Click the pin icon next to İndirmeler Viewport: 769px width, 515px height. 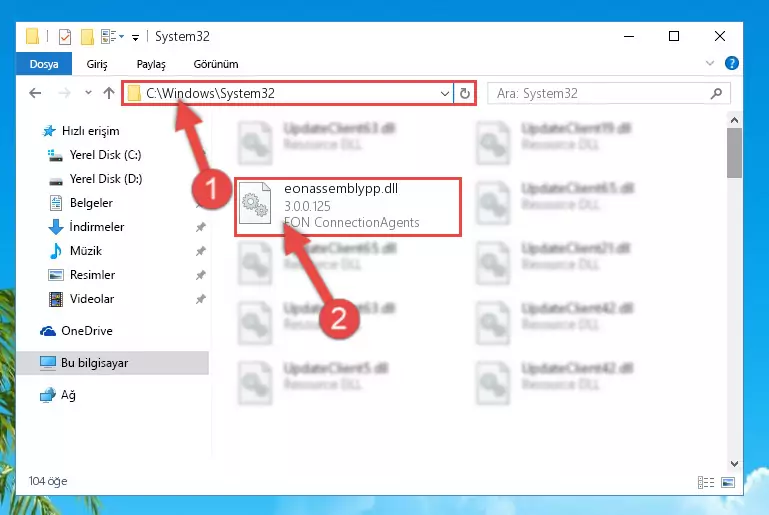click(x=200, y=227)
